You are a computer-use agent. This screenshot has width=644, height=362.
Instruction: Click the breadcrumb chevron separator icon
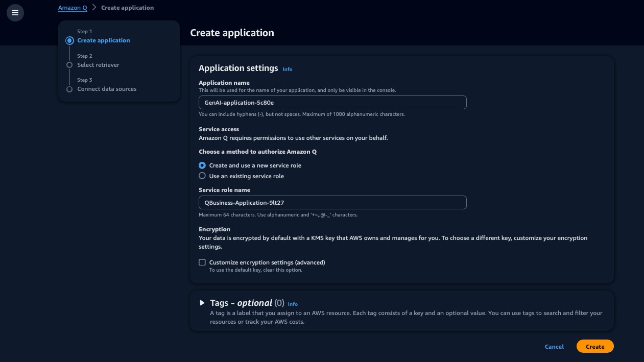94,8
